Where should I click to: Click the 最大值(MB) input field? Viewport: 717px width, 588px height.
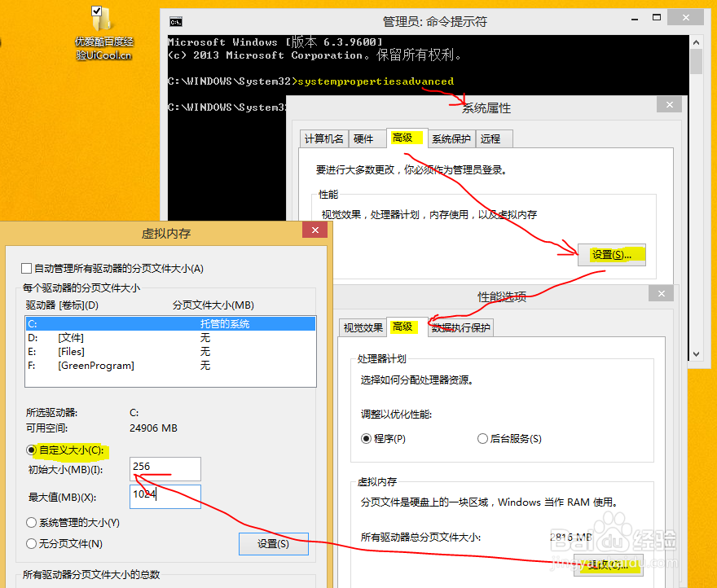point(165,497)
